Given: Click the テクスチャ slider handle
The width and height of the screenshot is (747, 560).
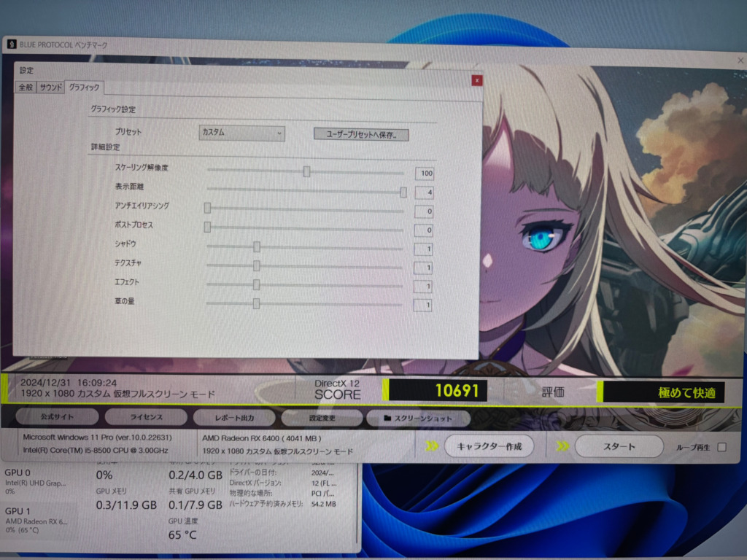Looking at the screenshot, I should tap(256, 265).
